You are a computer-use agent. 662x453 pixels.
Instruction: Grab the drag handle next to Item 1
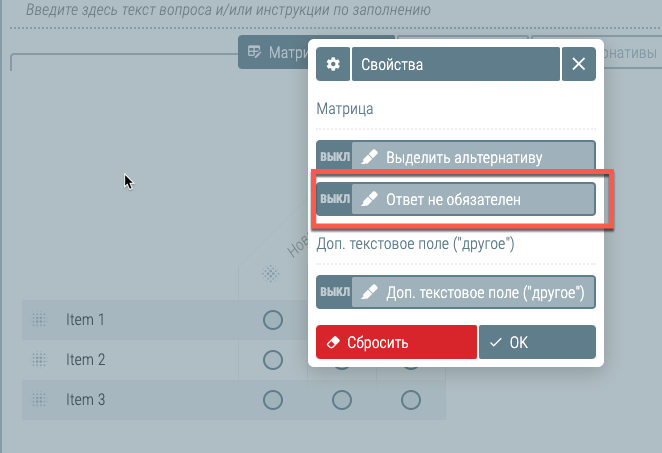point(39,320)
